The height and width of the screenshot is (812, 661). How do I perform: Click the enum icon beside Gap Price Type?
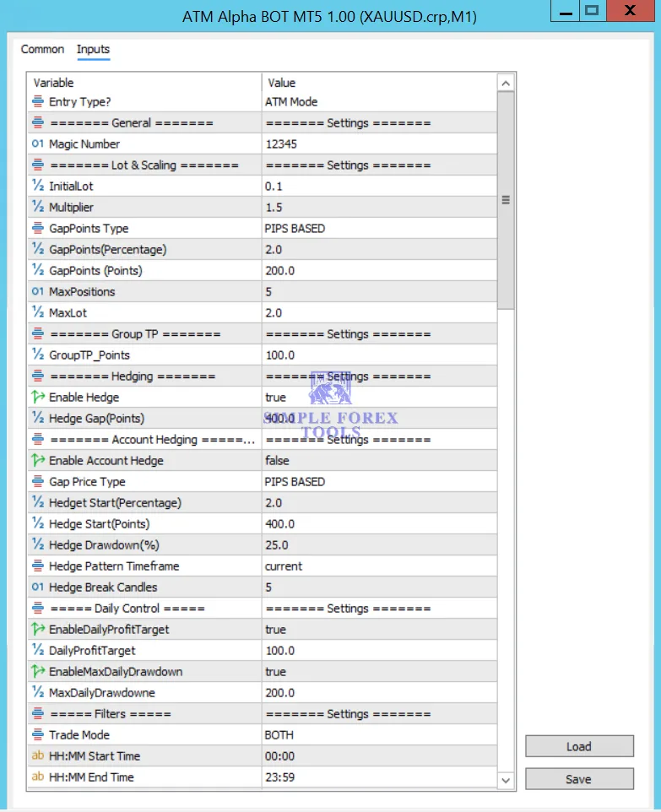[38, 481]
